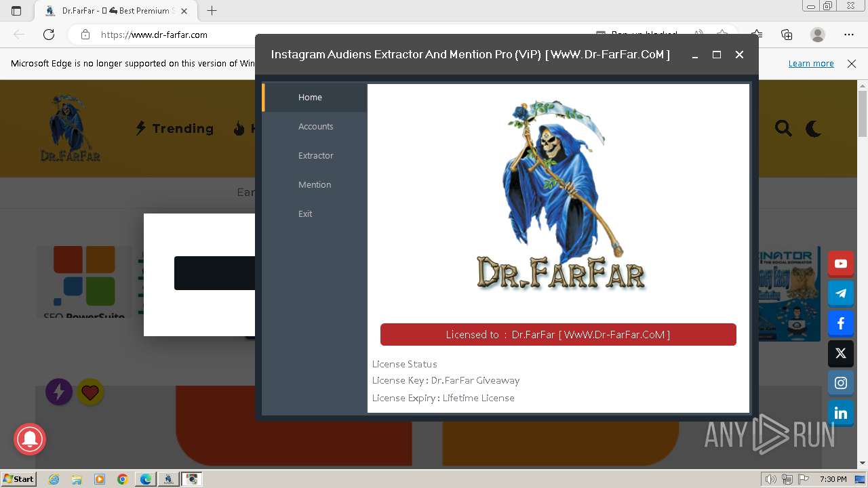Close the Instagram Audiens Extractor window
868x488 pixels.
pos(739,55)
